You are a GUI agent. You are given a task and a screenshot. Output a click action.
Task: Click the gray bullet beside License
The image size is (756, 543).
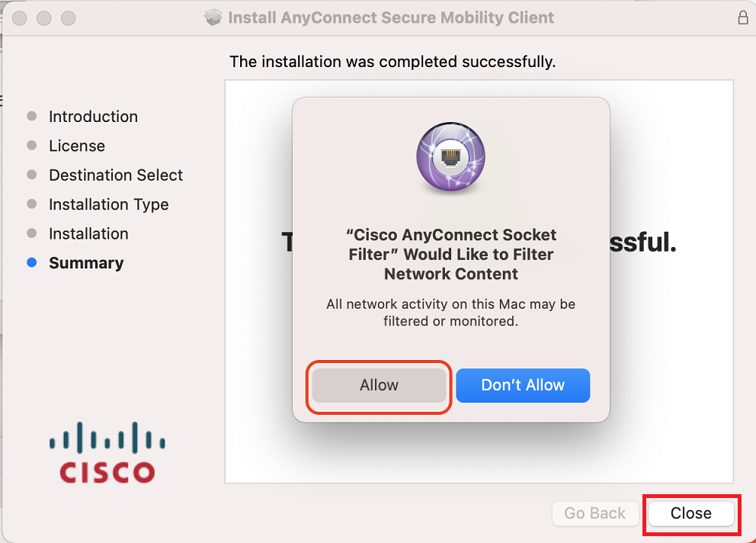click(x=32, y=146)
